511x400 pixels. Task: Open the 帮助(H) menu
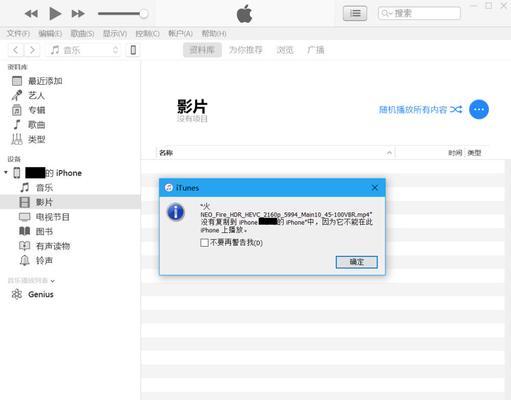coord(214,34)
